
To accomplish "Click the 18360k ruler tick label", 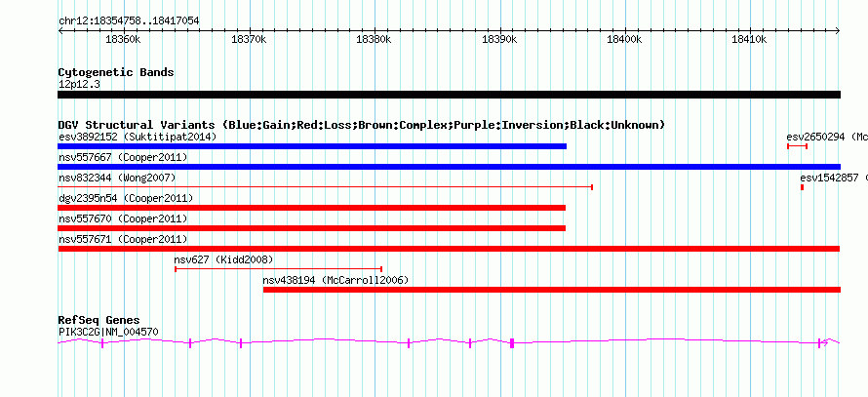I will [x=124, y=39].
